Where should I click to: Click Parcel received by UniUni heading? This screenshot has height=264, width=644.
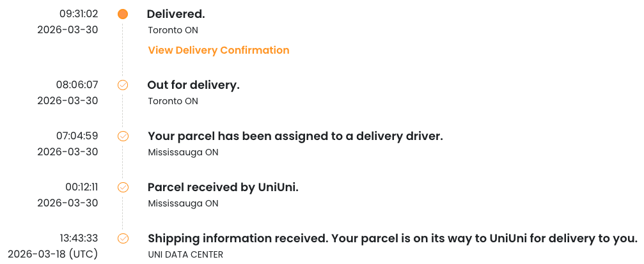pos(223,187)
